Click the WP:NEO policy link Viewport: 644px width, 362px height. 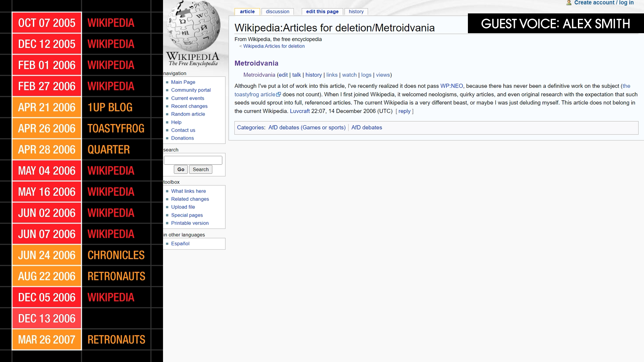pos(451,86)
